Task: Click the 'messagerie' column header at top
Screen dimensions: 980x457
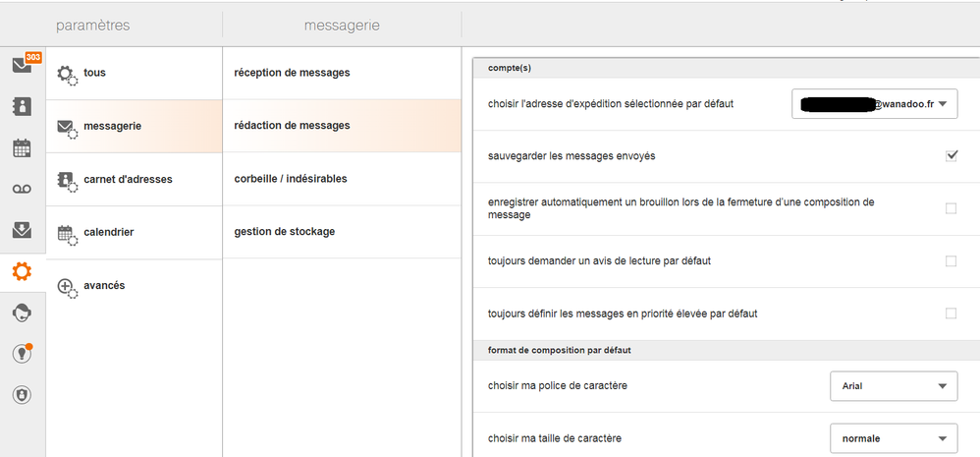Action: pyautogui.click(x=342, y=26)
